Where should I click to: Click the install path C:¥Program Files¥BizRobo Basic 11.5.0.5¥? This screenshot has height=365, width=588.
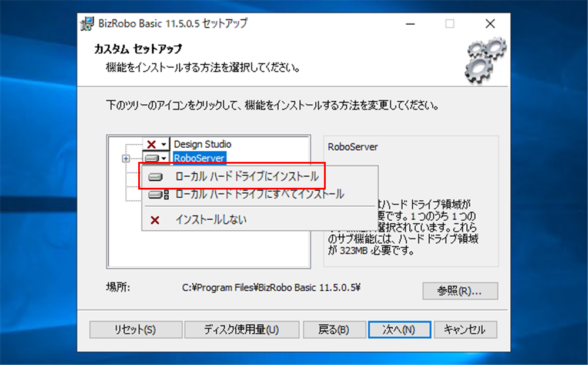click(271, 288)
